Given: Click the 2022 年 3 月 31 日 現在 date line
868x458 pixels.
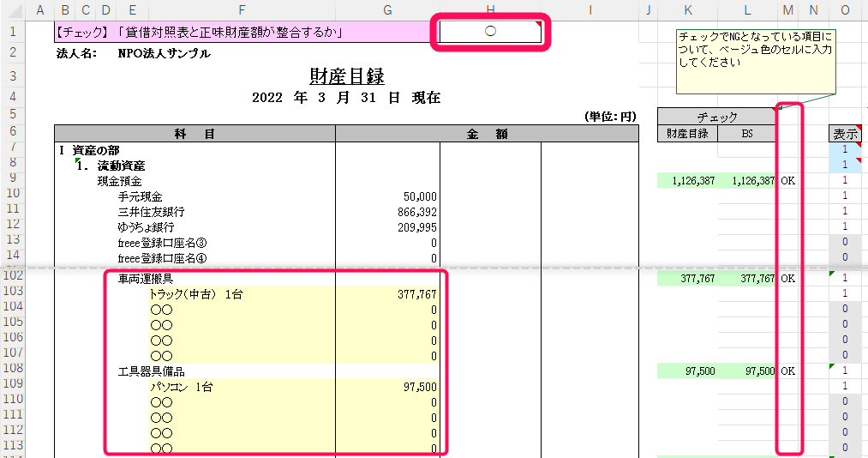Looking at the screenshot, I should (346, 98).
